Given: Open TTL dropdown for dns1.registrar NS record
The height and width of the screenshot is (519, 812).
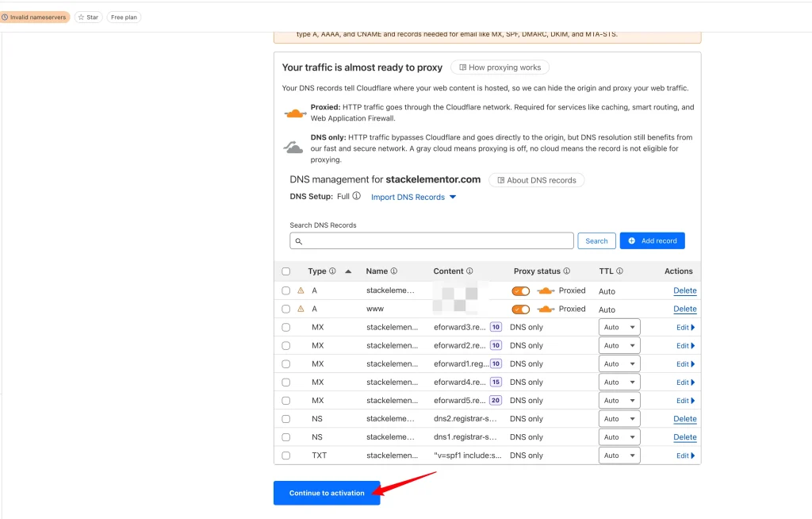Looking at the screenshot, I should pos(619,437).
